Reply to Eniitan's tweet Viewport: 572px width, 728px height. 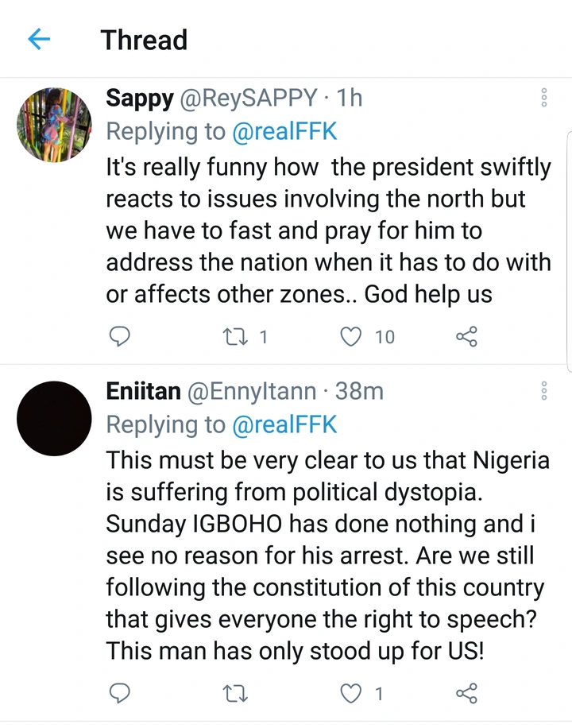coord(119,694)
